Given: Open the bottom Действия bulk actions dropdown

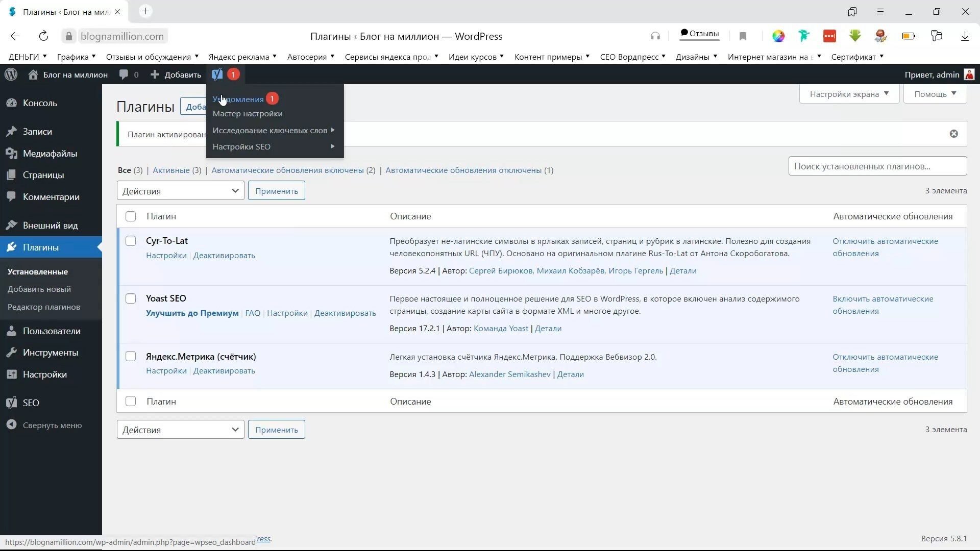Looking at the screenshot, I should click(x=181, y=430).
